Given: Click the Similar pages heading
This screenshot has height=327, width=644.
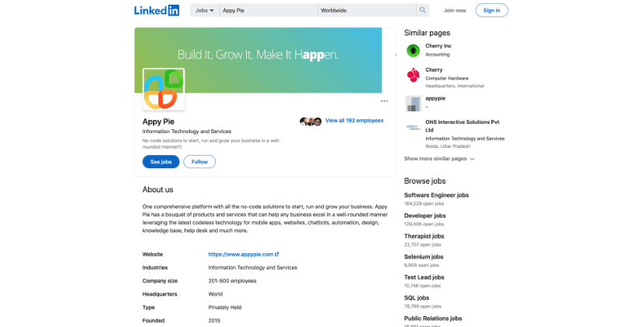Looking at the screenshot, I should (428, 33).
